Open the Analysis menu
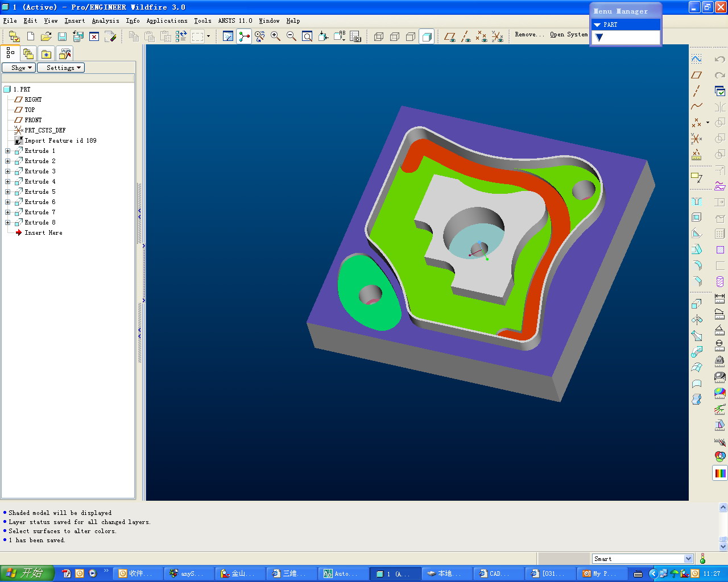This screenshot has height=582, width=728. 106,21
